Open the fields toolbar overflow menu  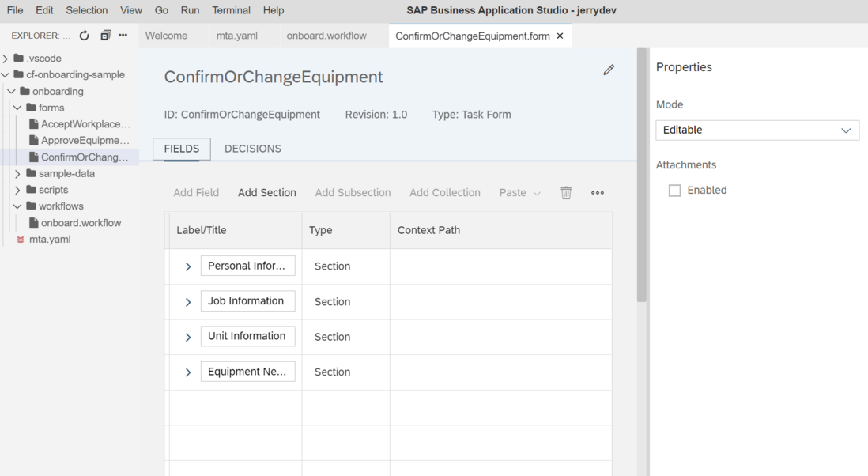click(x=598, y=193)
